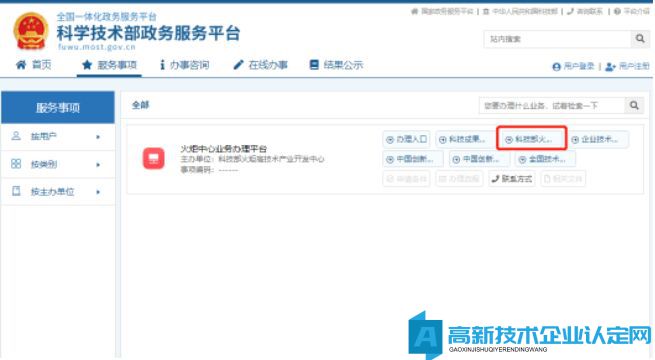Screen dimensions: 655x360
Task: Click the pencil icon beside 在线办事
Action: pyautogui.click(x=238, y=65)
